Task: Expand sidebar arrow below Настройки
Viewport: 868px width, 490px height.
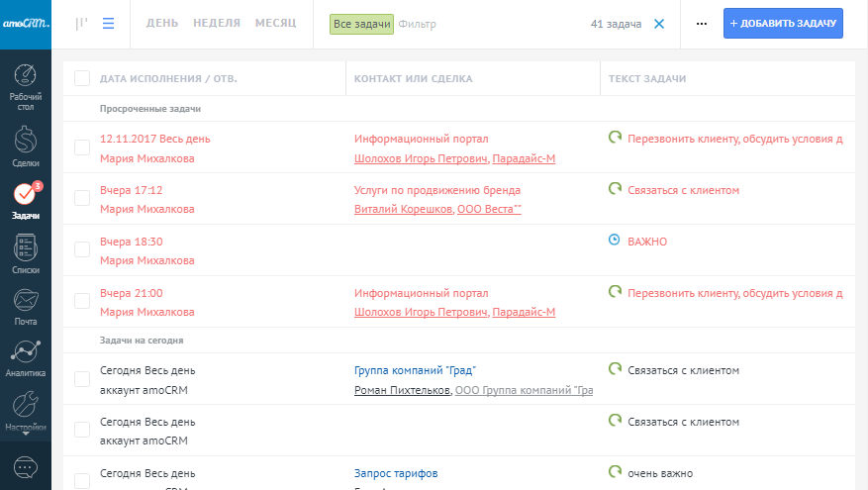Action: point(26,434)
